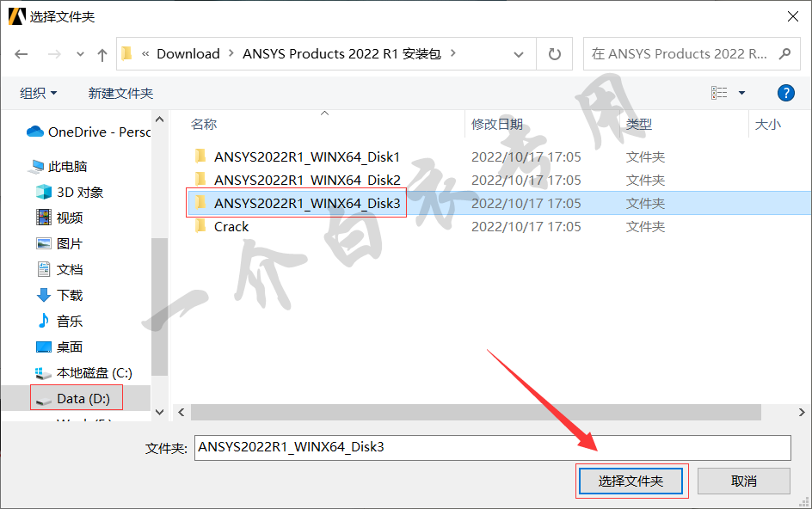Image resolution: width=812 pixels, height=509 pixels.
Task: Change view layout icon
Action: pyautogui.click(x=719, y=93)
